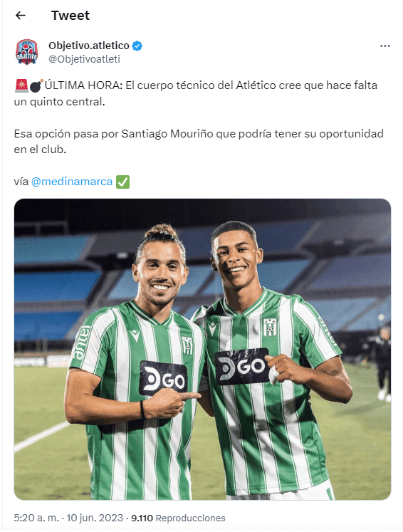Follow the @medinamarca mention link
Screen dimensions: 403x532
72,182
